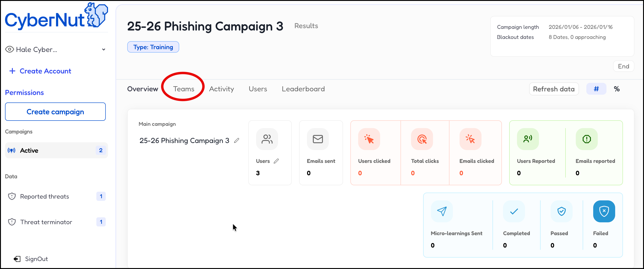Switch stats to percent (%) view
The image size is (644, 269).
(x=617, y=89)
